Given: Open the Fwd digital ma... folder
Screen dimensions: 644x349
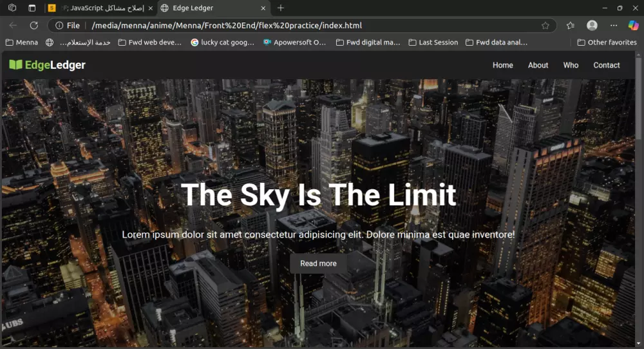Looking at the screenshot, I should pyautogui.click(x=368, y=42).
